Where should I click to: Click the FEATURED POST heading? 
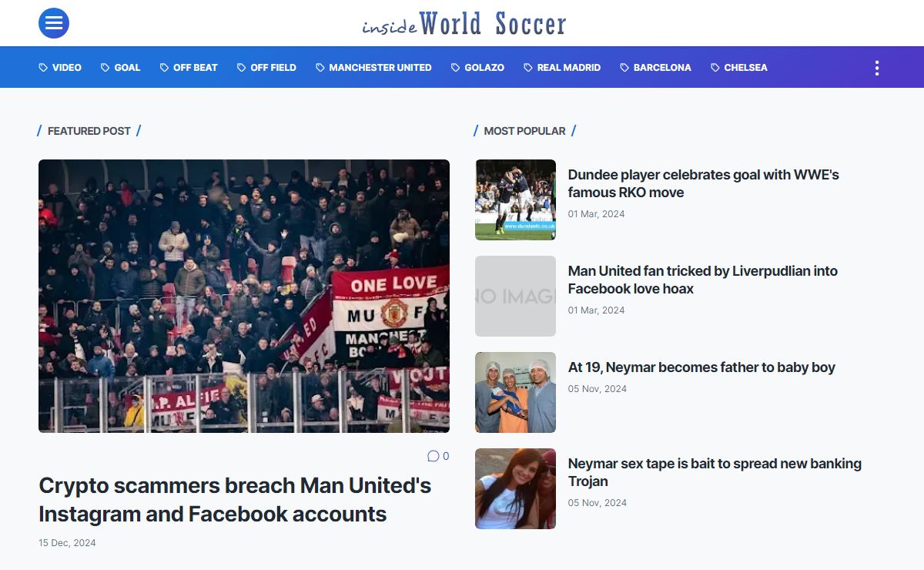[89, 131]
